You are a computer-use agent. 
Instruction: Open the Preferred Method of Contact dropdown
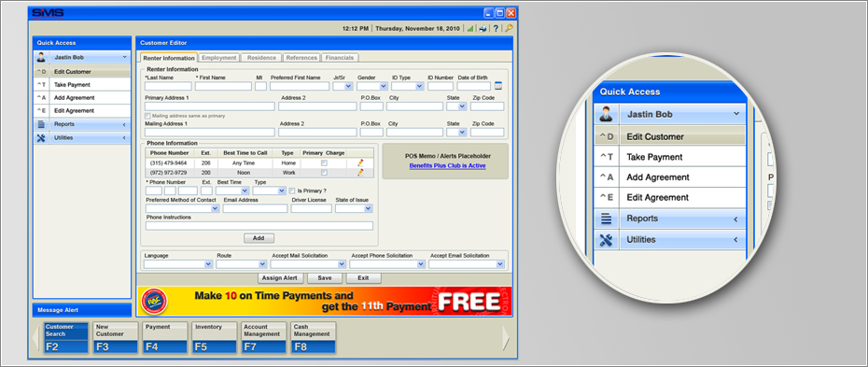[x=183, y=208]
